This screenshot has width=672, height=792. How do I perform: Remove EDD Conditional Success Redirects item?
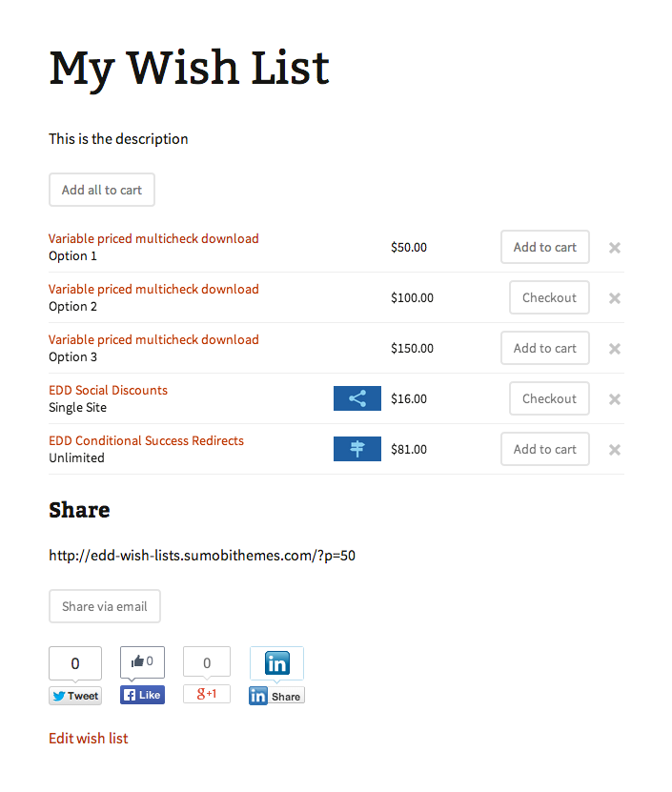point(615,450)
